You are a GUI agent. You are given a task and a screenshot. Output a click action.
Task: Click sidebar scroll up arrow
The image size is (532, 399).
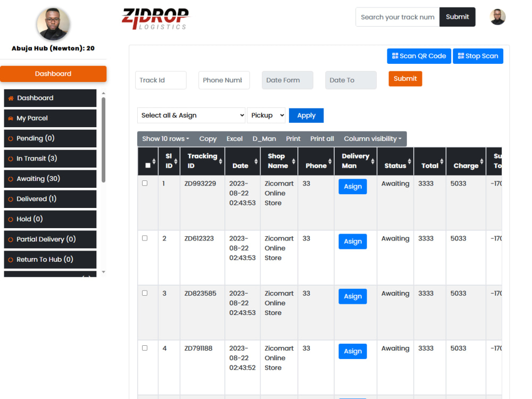104,93
